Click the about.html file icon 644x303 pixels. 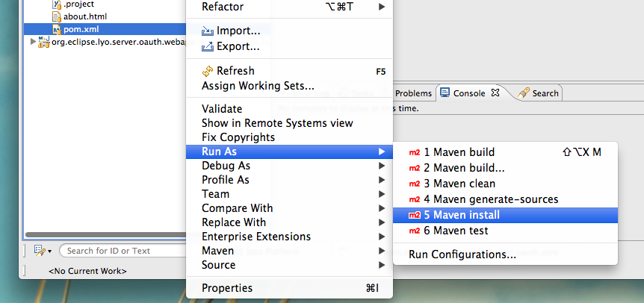(x=57, y=17)
